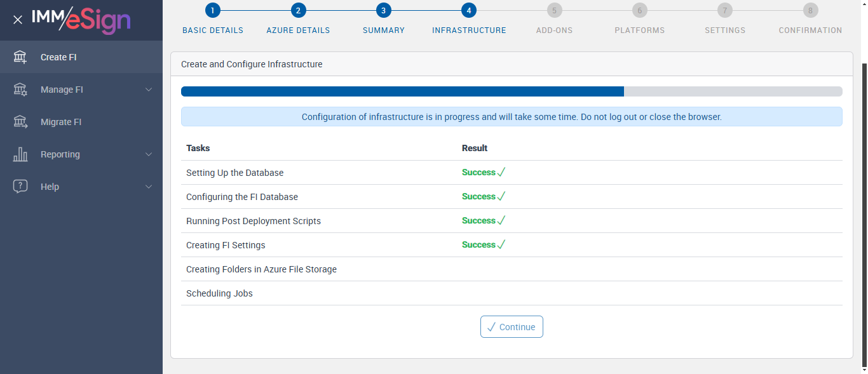Select the Azure Details step label
868x374 pixels.
(298, 30)
